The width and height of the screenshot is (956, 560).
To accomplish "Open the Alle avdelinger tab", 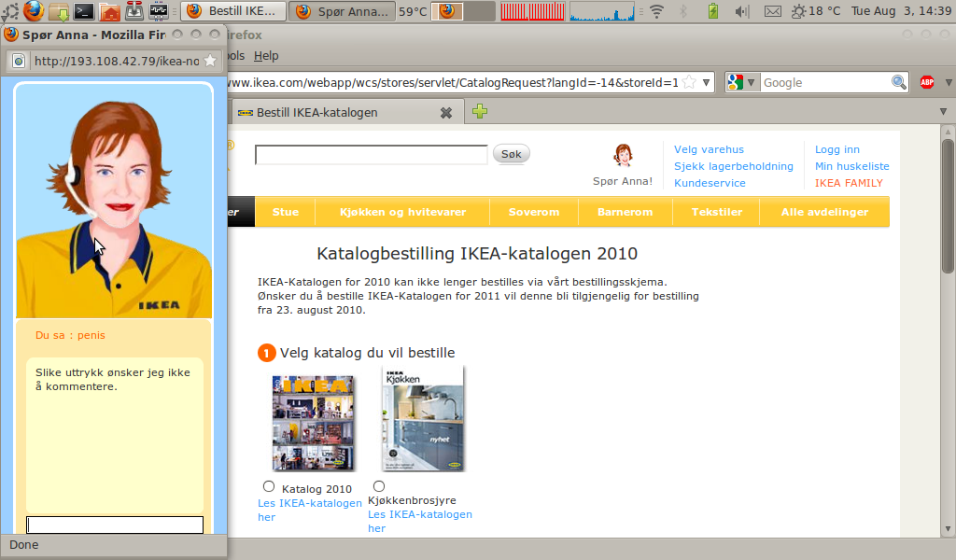I will click(x=824, y=212).
